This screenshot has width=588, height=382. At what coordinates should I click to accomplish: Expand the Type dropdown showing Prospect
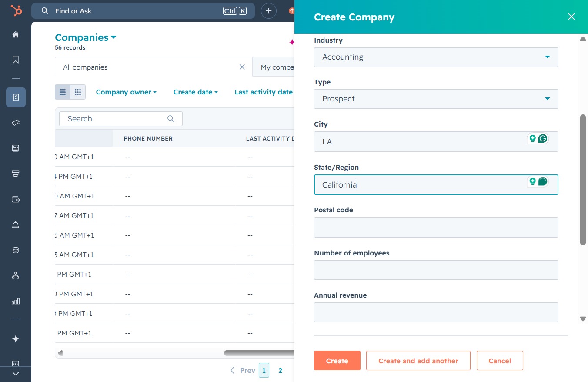coord(436,99)
